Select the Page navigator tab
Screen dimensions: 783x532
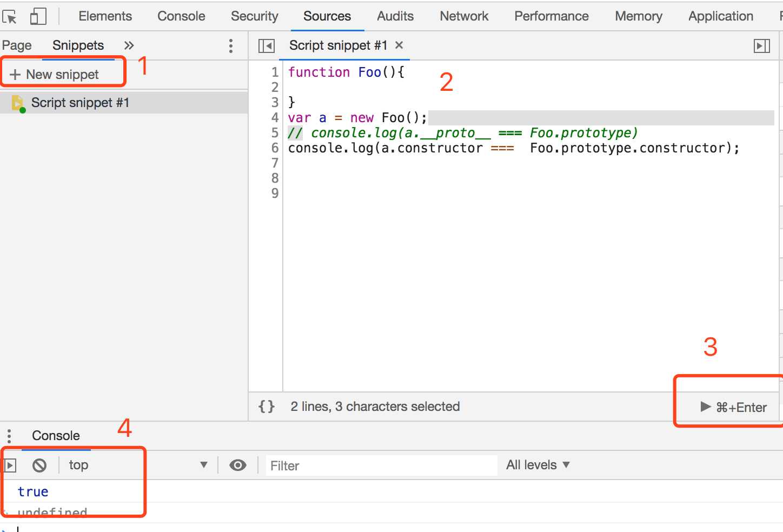[x=17, y=45]
